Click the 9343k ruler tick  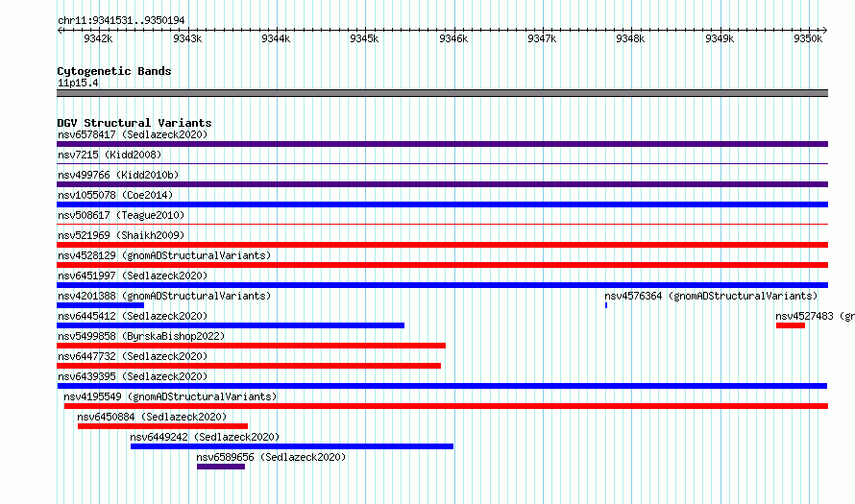pos(187,38)
